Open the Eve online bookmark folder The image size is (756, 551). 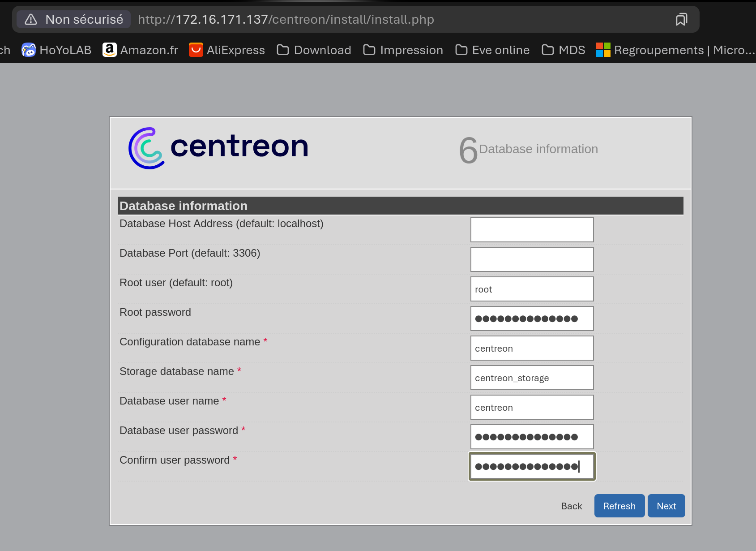point(492,50)
